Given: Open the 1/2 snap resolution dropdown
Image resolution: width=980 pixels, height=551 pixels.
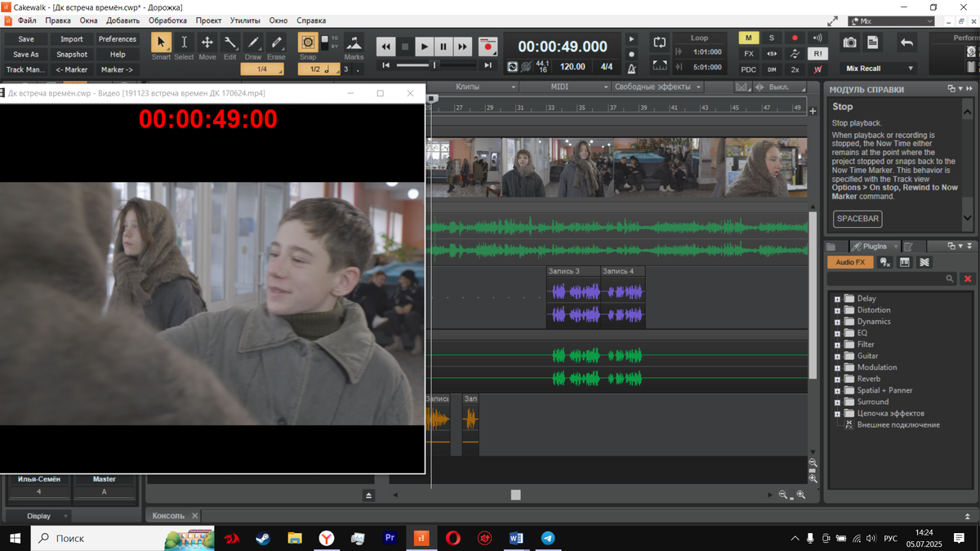Looking at the screenshot, I should coord(318,69).
